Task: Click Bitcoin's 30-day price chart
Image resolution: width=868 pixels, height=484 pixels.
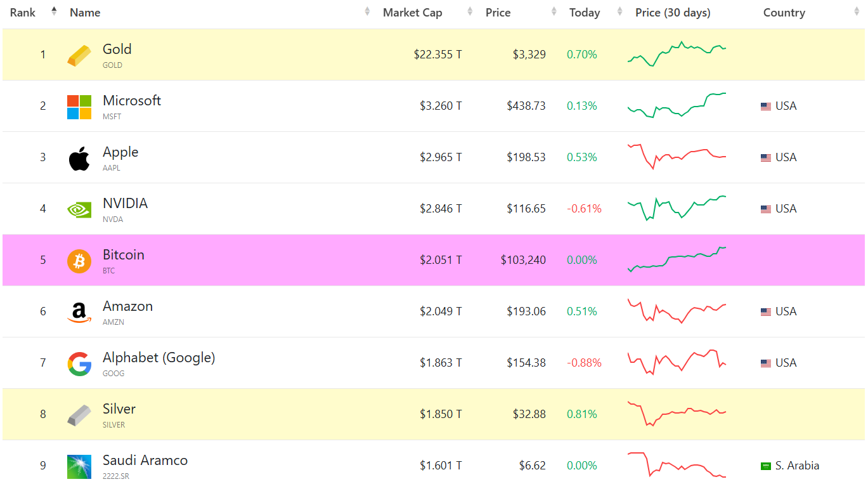Action: (677, 259)
